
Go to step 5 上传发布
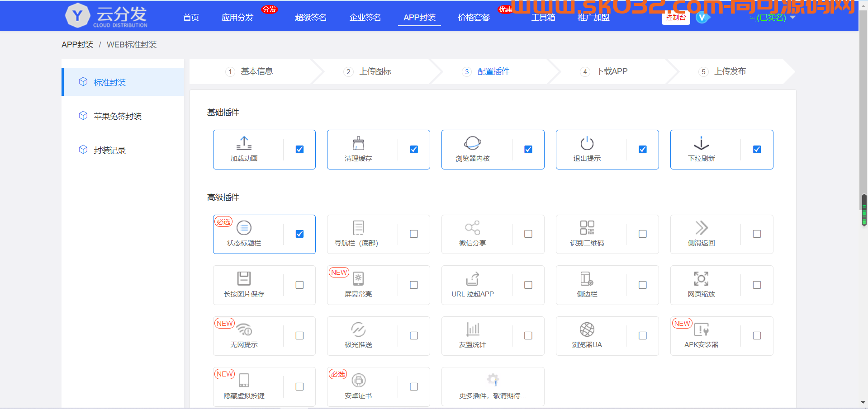pos(723,71)
